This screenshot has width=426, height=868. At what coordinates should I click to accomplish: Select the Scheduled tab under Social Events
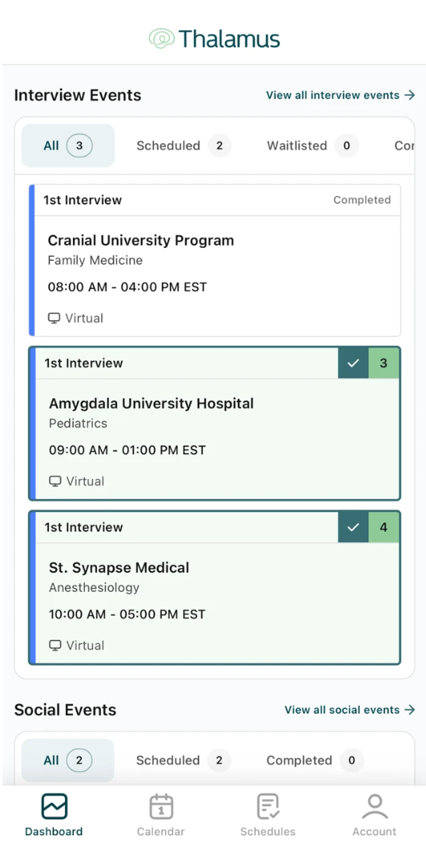pyautogui.click(x=183, y=760)
